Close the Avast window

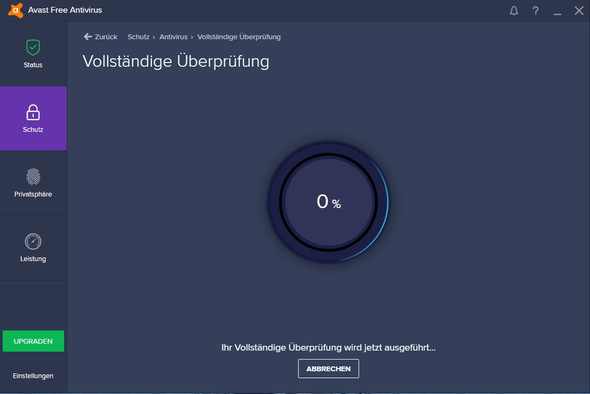579,11
